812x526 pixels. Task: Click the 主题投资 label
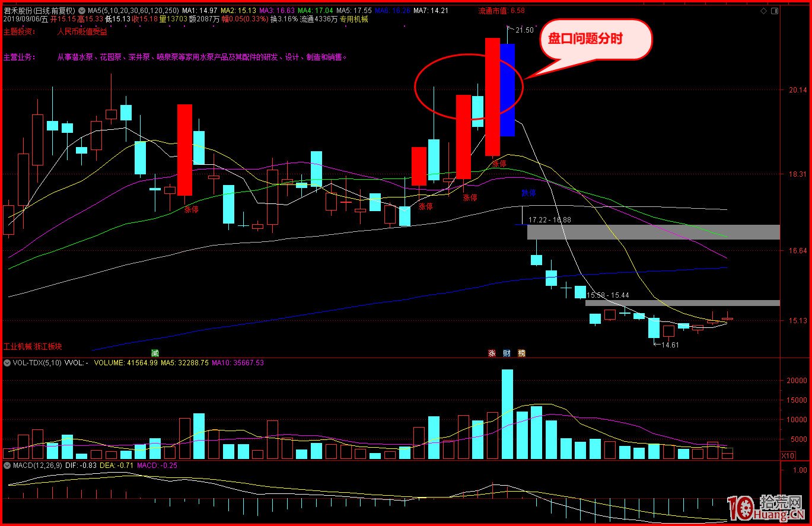pos(19,31)
